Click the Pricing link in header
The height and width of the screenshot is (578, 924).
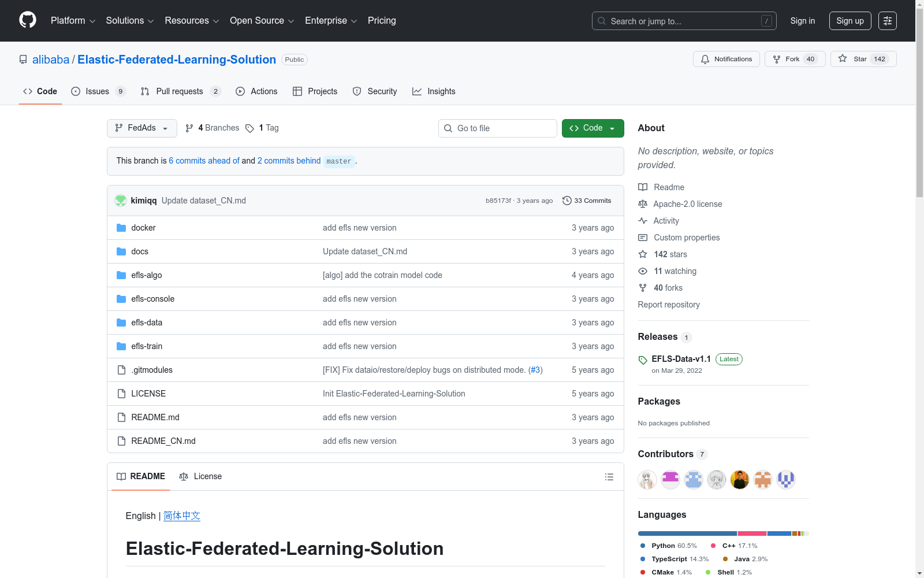(382, 21)
